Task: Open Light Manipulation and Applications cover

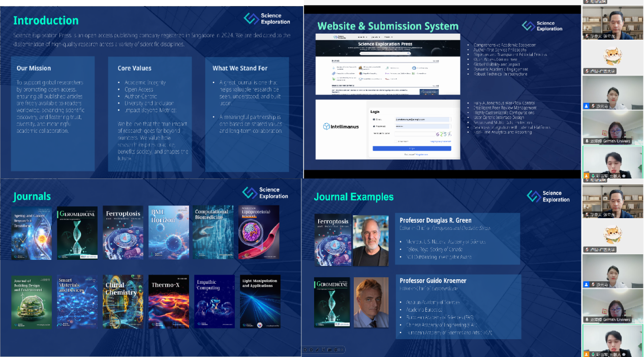Action: pos(260,302)
